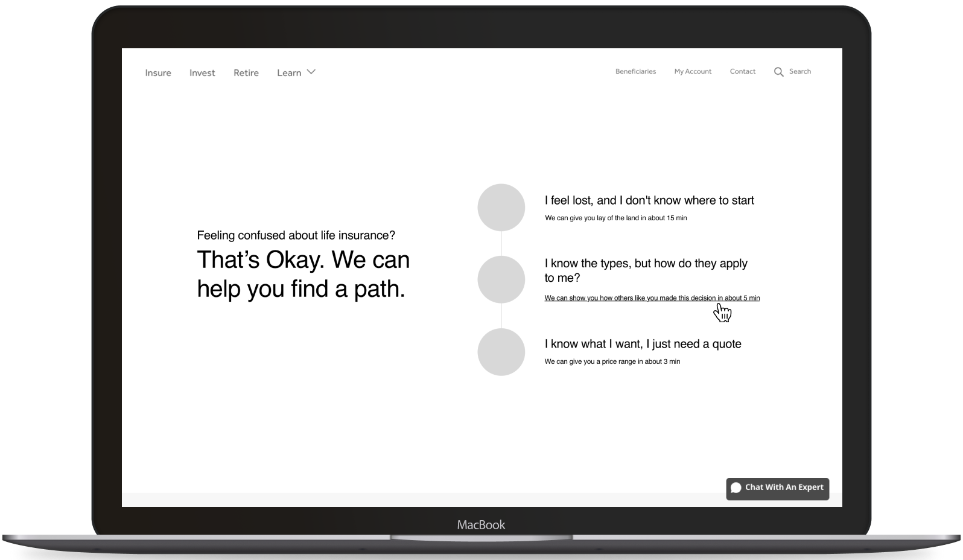
Task: Select the circle beside 'I feel lost'
Action: 501,208
